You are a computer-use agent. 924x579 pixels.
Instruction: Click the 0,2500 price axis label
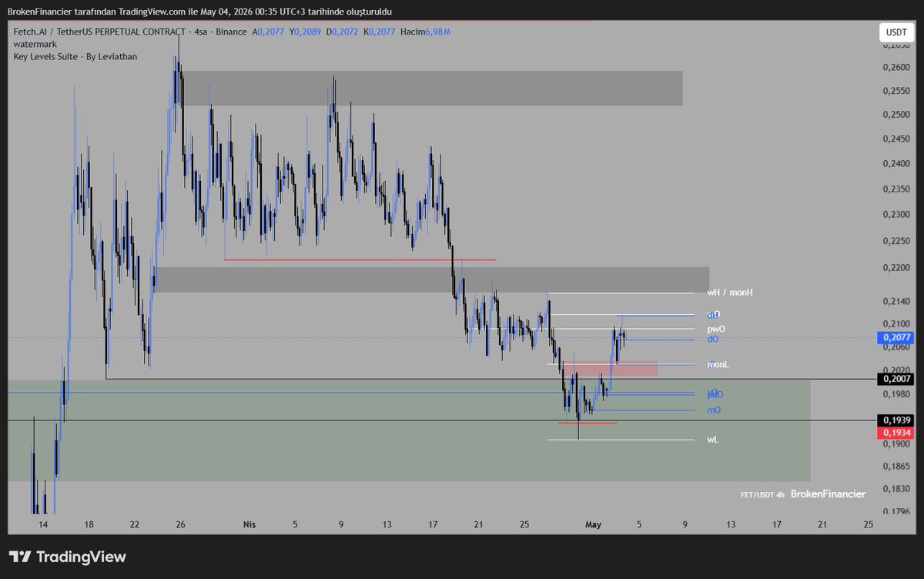coord(896,115)
